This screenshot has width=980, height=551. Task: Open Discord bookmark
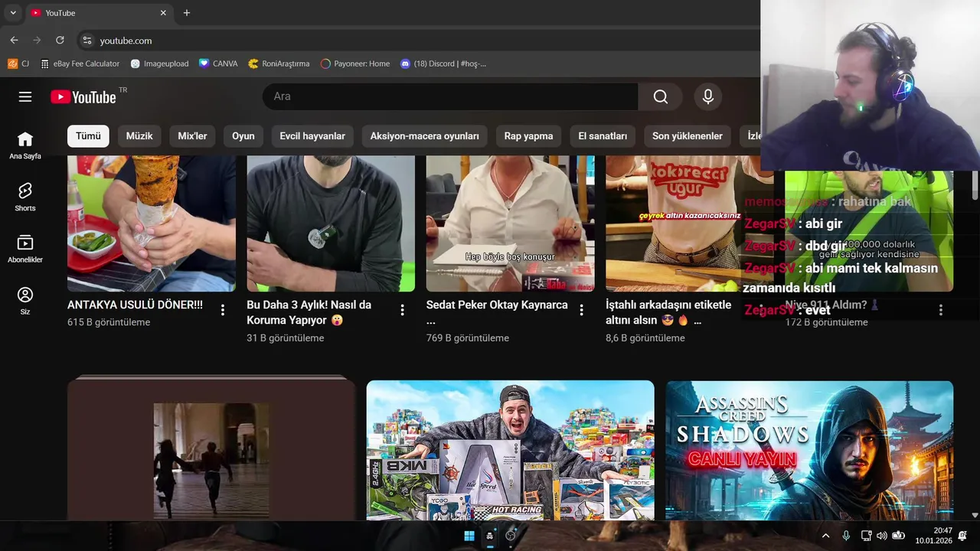[x=443, y=64]
